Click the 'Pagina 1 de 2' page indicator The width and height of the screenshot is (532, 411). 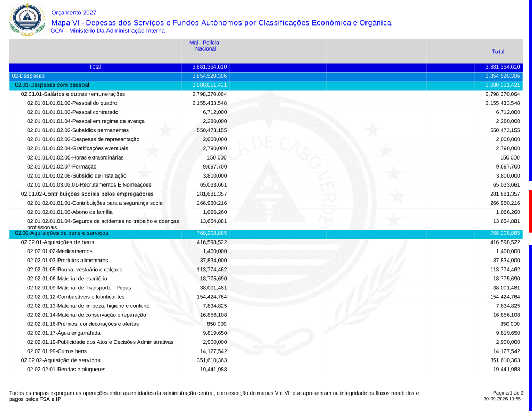pyautogui.click(x=508, y=393)
